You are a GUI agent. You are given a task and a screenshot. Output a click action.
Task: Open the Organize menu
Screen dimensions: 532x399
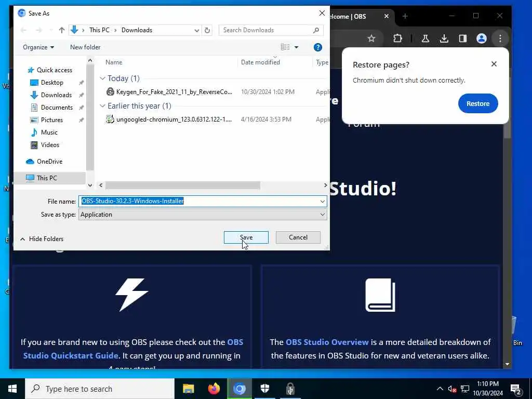(38, 47)
